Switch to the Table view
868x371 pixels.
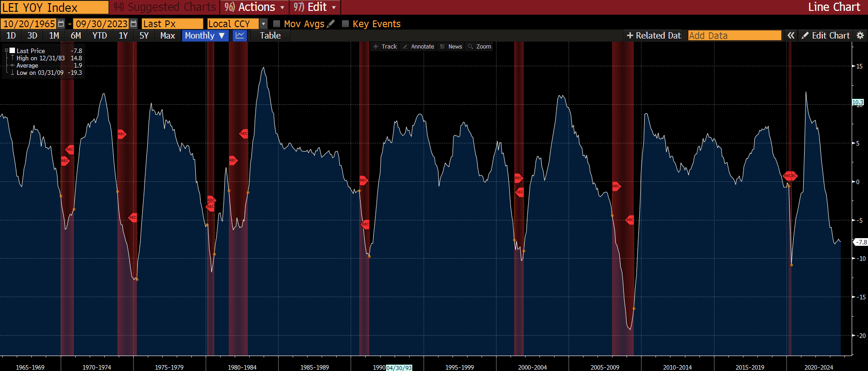pyautogui.click(x=270, y=35)
